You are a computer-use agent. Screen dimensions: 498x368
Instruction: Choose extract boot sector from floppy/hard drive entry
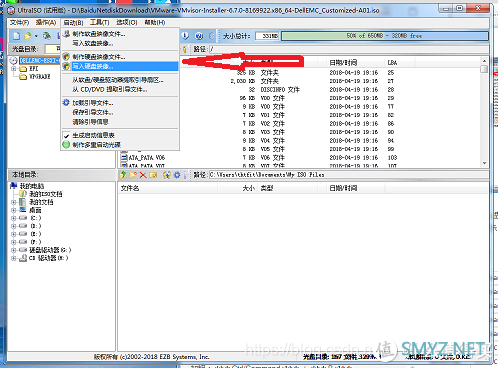[x=120, y=80]
